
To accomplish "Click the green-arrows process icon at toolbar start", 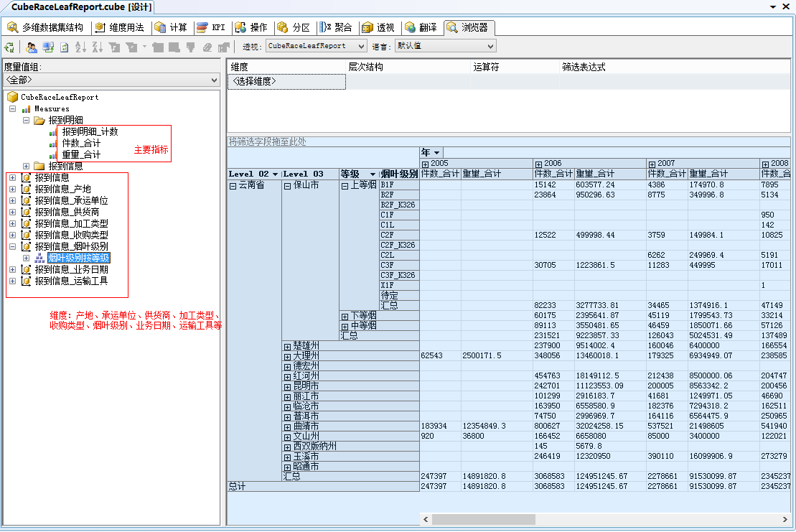I will 9,47.
